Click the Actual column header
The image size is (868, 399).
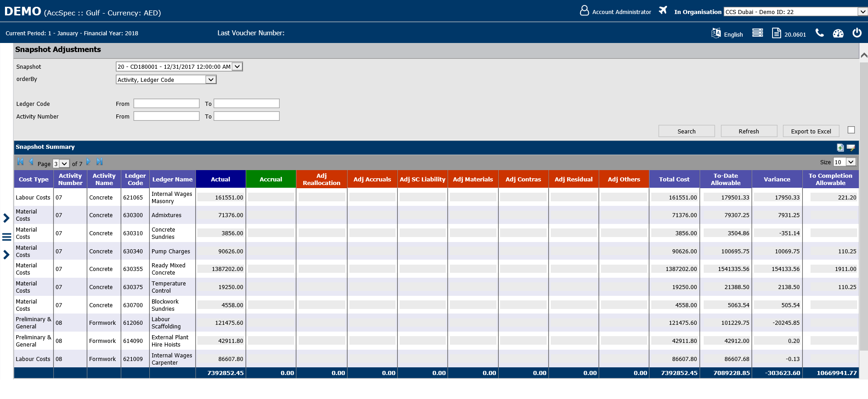pos(220,179)
